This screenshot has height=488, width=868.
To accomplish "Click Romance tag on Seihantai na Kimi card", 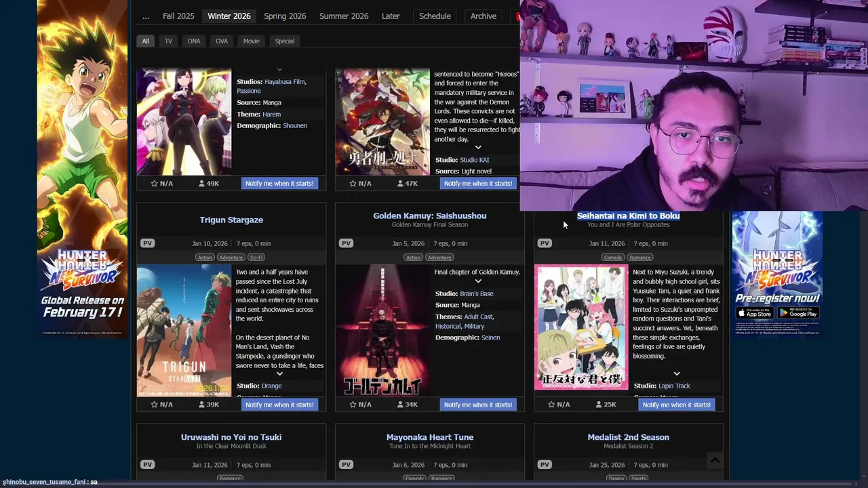I will 640,258.
